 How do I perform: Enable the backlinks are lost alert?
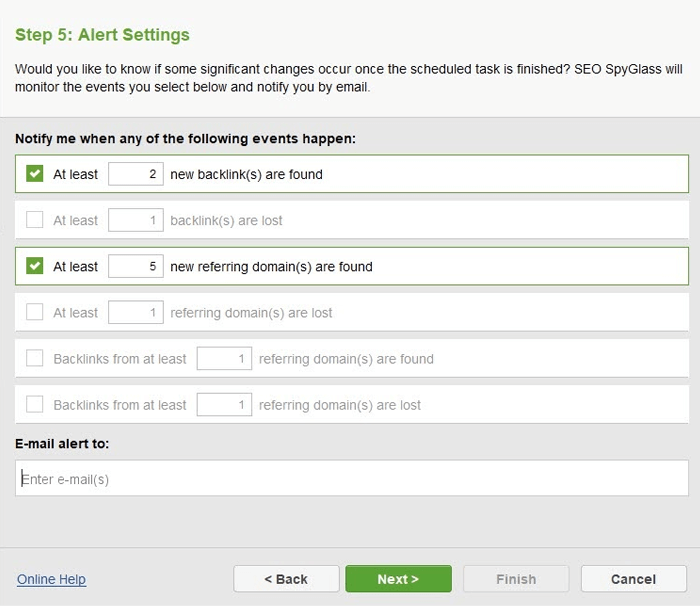point(34,220)
